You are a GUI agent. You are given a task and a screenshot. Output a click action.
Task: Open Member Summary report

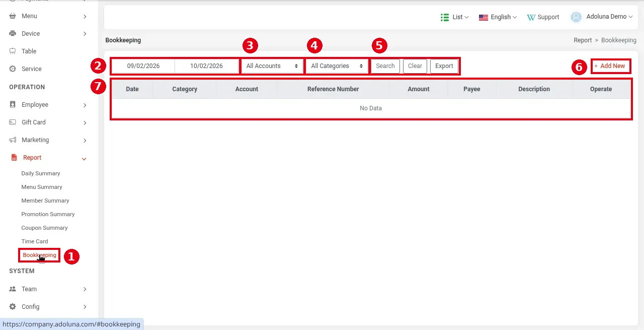[45, 201]
